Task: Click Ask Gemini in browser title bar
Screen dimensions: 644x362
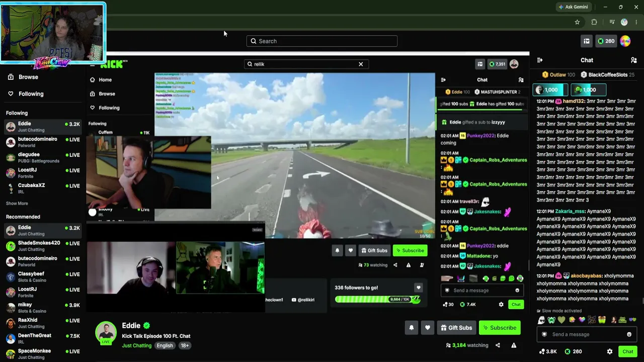Action: tap(573, 7)
